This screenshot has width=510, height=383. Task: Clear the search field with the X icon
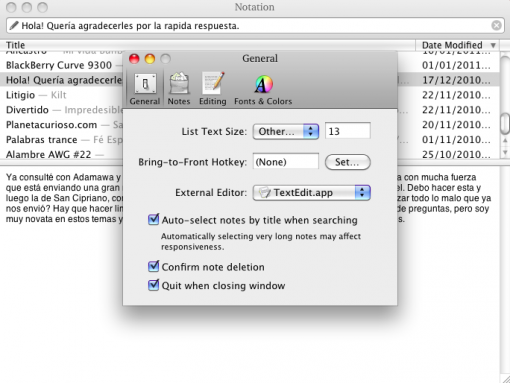(496, 25)
